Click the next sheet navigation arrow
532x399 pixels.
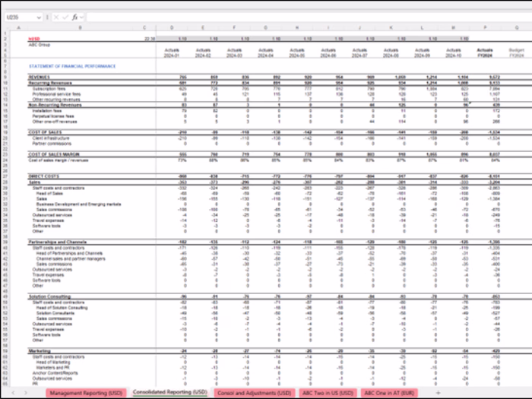[x=26, y=393]
